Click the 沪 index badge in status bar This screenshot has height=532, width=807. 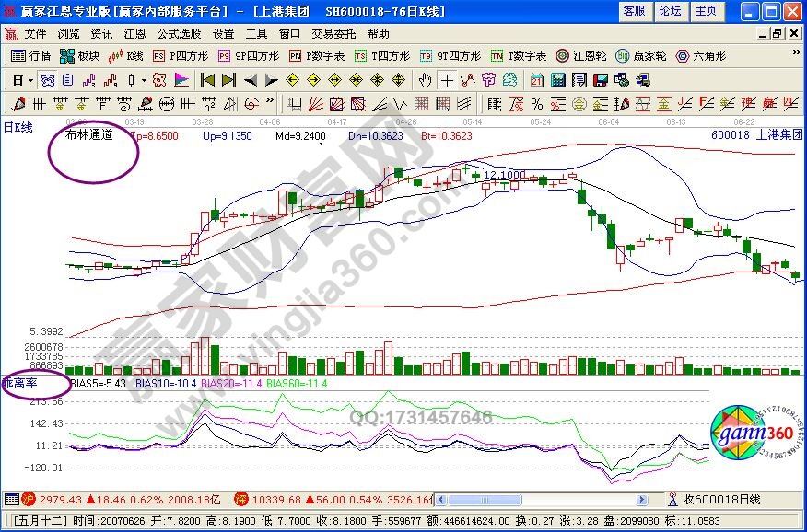(x=29, y=499)
